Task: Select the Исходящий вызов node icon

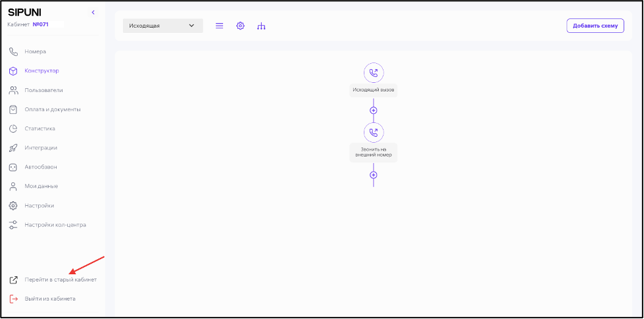Action: 374,73
